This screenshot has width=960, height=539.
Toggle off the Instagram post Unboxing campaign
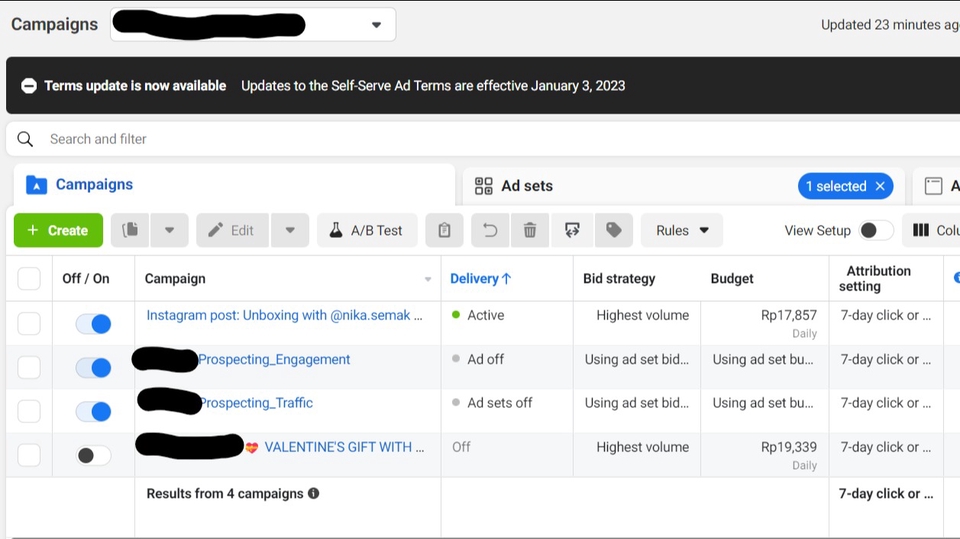[x=94, y=323]
